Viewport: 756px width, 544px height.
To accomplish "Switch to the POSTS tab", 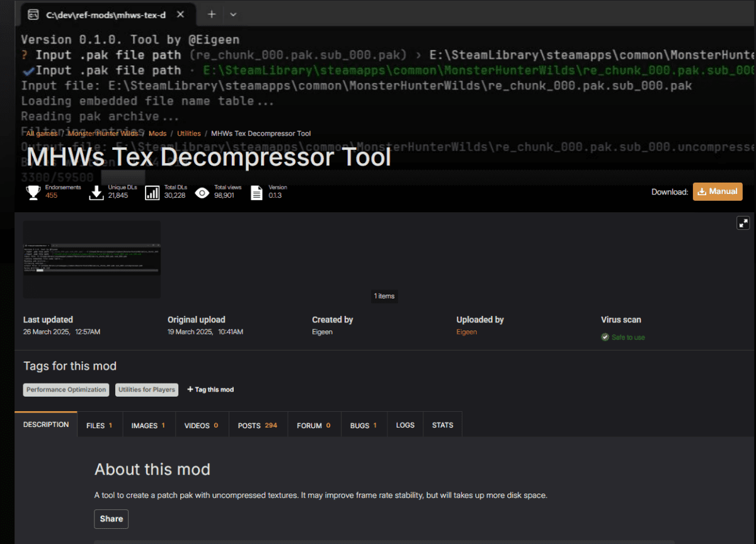I will pos(258,426).
